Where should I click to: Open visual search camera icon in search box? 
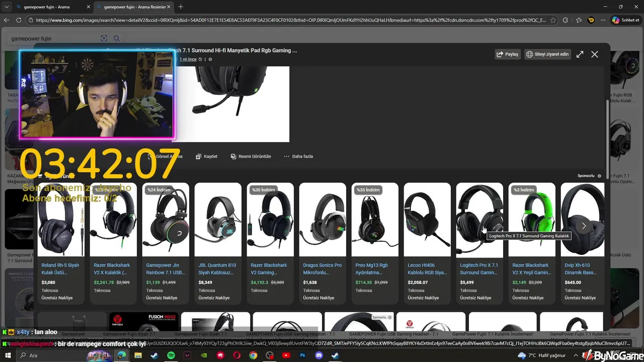pos(104,39)
